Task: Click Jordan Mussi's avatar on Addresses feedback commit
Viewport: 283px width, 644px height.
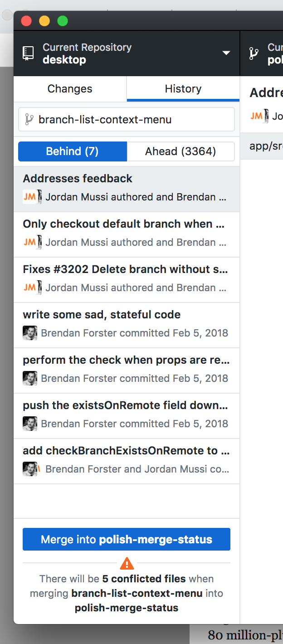Action: pyautogui.click(x=30, y=197)
